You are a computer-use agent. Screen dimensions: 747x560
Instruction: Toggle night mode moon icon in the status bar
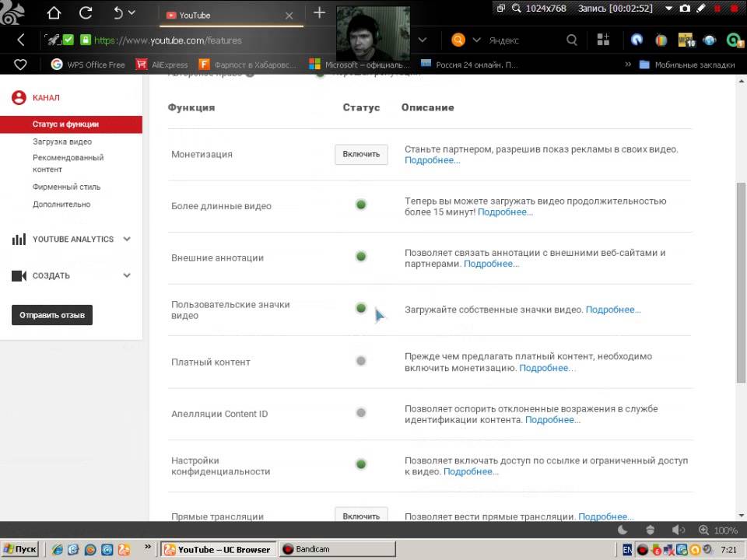(x=622, y=530)
